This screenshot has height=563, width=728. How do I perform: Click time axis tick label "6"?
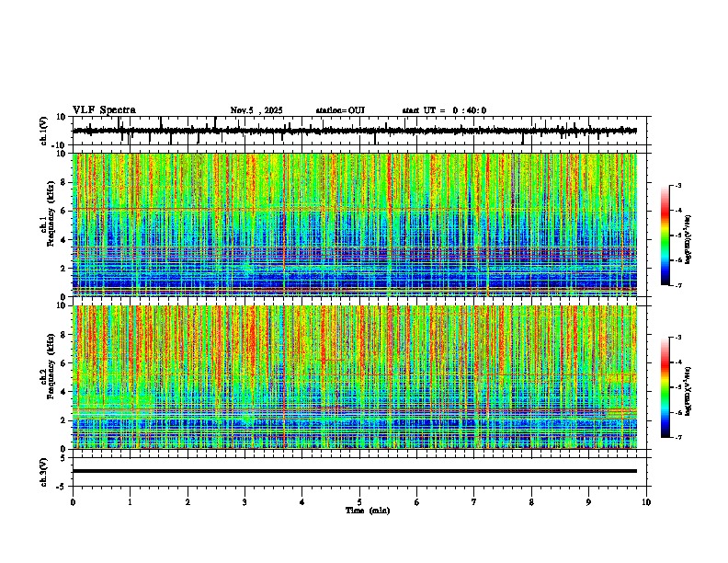(x=417, y=502)
